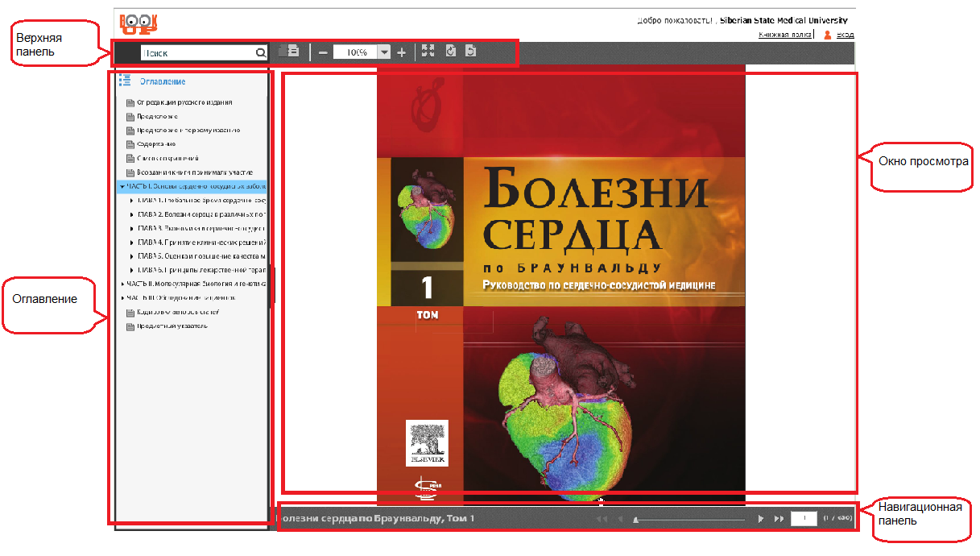Open Список сокращений entry
980x556 pixels.
[167, 159]
